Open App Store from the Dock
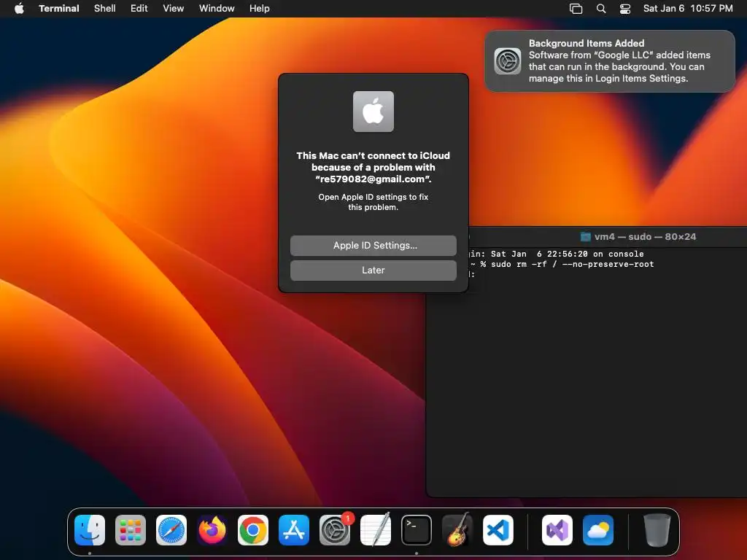Viewport: 747px width, 560px height. coord(294,530)
